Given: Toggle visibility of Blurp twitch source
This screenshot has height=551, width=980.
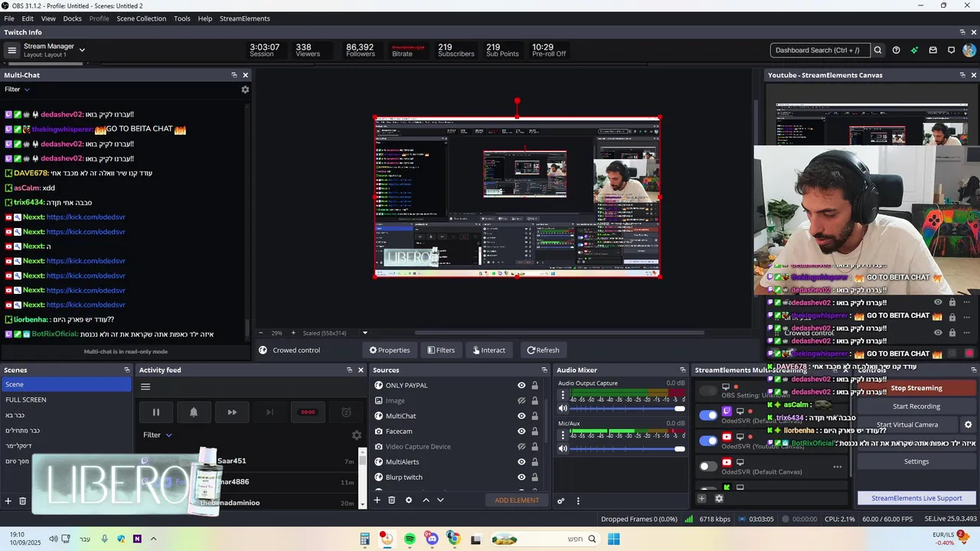Looking at the screenshot, I should click(x=521, y=478).
